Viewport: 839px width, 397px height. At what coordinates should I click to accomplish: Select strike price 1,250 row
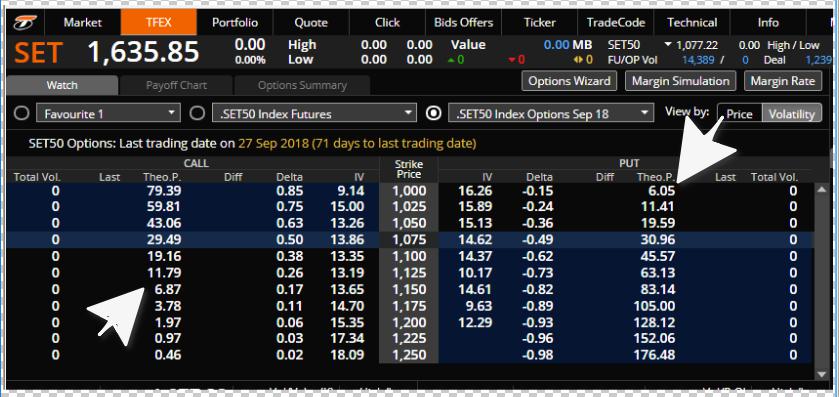click(x=409, y=355)
